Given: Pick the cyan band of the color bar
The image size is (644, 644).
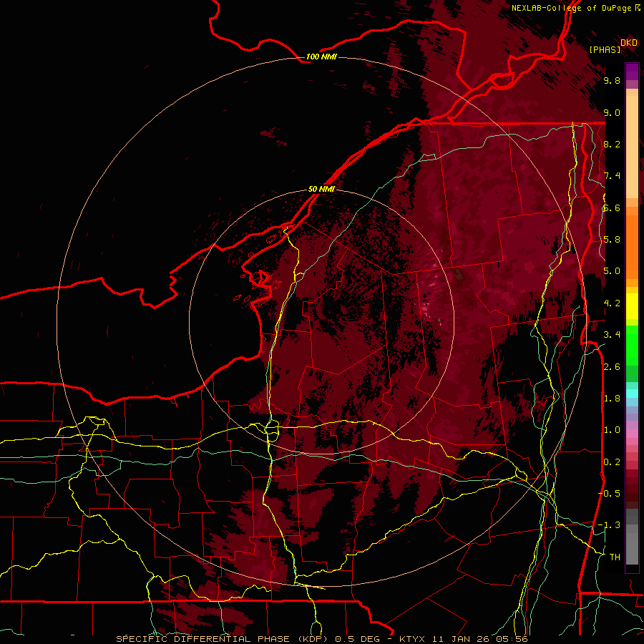Looking at the screenshot, I should click(632, 393).
